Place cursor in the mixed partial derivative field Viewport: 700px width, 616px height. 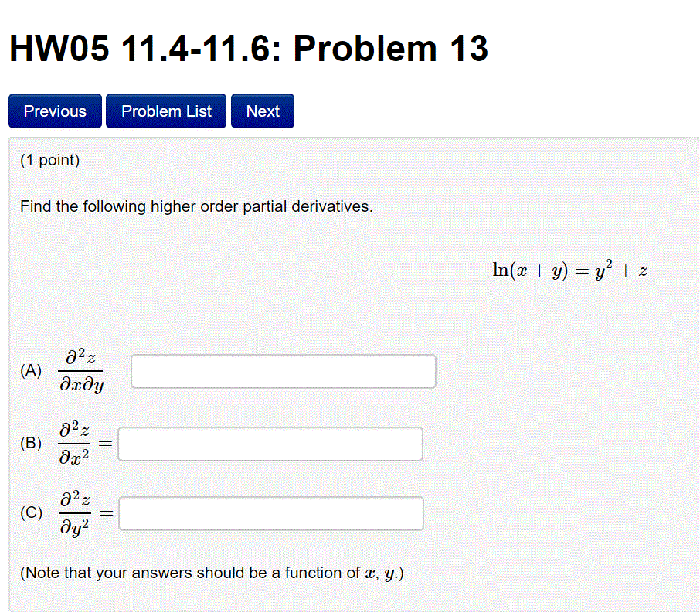tap(283, 370)
